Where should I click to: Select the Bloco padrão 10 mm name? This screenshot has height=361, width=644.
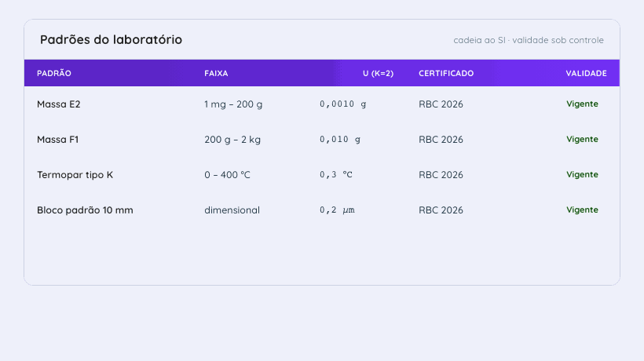pyautogui.click(x=85, y=210)
